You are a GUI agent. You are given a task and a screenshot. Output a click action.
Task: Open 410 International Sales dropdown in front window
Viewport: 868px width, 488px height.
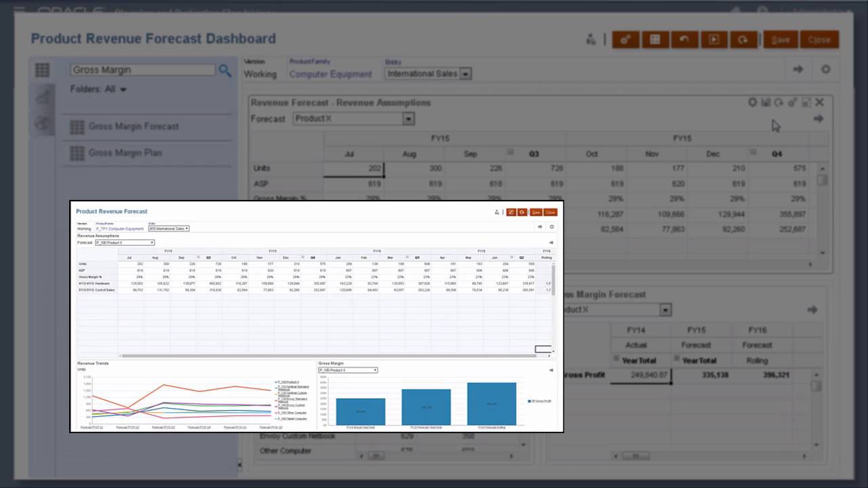pyautogui.click(x=168, y=228)
